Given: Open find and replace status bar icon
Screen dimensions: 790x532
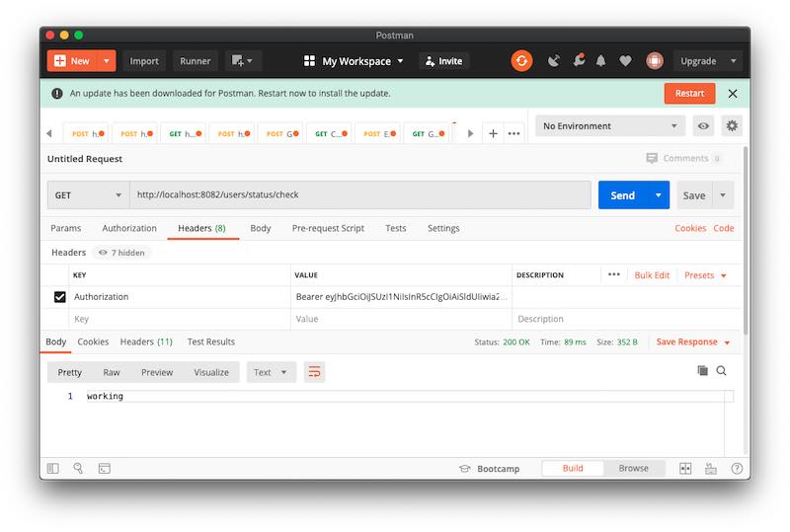Looking at the screenshot, I should [x=78, y=469].
